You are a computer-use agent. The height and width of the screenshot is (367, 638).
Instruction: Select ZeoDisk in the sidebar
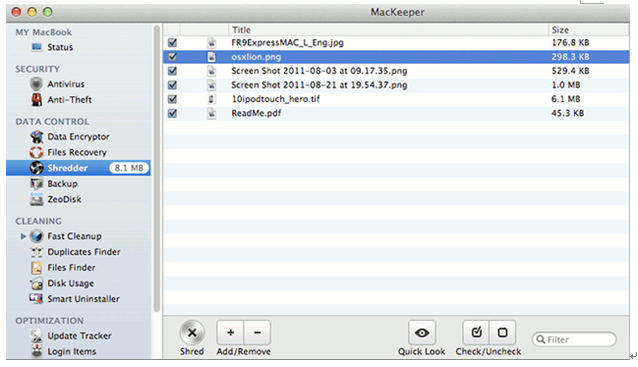tap(64, 199)
